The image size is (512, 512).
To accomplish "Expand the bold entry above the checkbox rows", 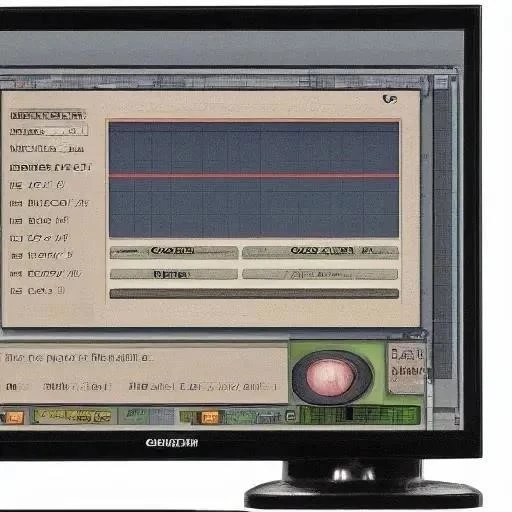I will (x=50, y=167).
